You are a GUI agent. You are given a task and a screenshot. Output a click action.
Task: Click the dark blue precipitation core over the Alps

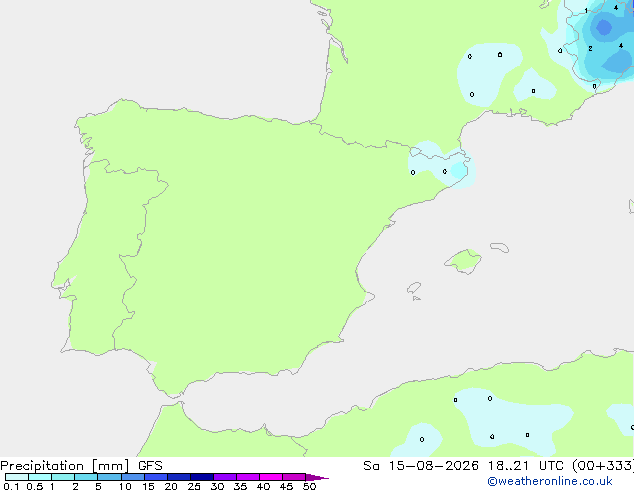click(604, 27)
